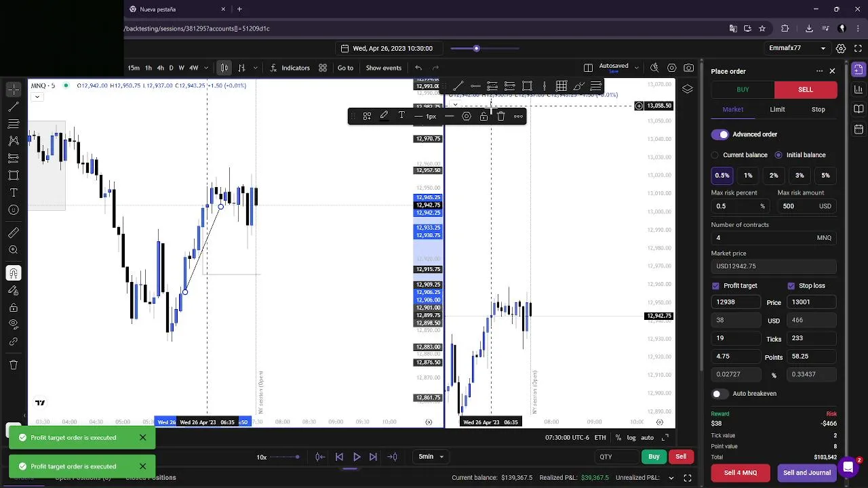Screen dimensions: 868x488
Task: Click the table grid icon in floating toolbar
Action: click(x=561, y=86)
